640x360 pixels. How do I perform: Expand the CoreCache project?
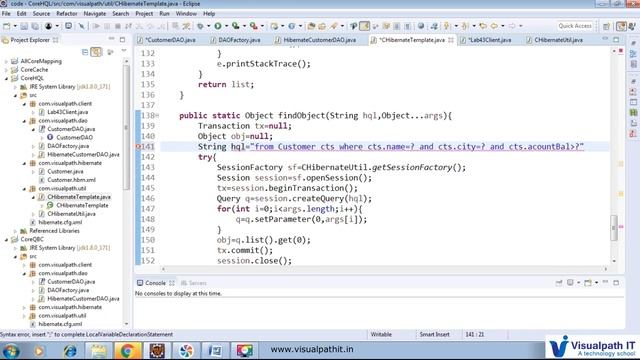point(6,70)
